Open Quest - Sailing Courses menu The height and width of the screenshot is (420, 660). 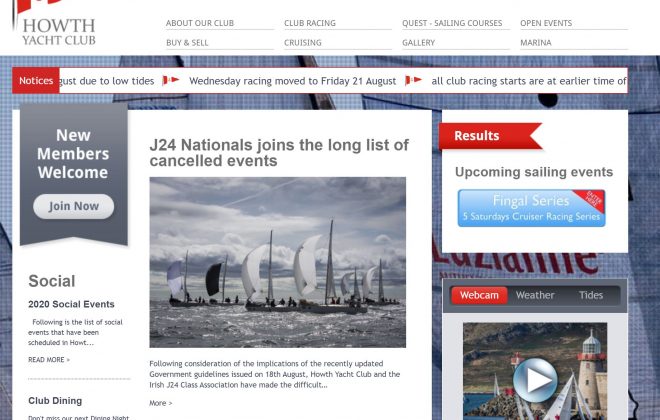(452, 23)
